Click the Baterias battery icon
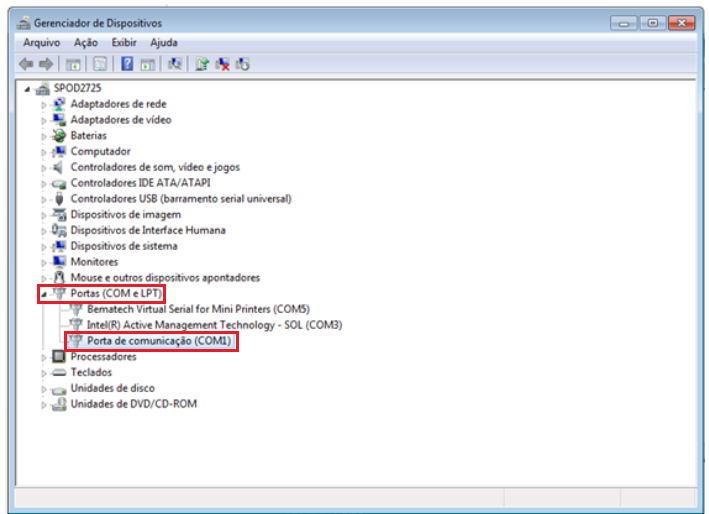This screenshot has width=709, height=514. 59,136
